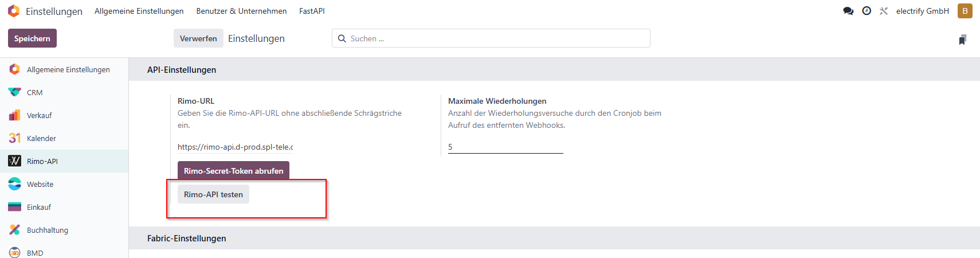Click the Buchhaltung sidebar icon
Screen dimensions: 980x258
pos(15,230)
